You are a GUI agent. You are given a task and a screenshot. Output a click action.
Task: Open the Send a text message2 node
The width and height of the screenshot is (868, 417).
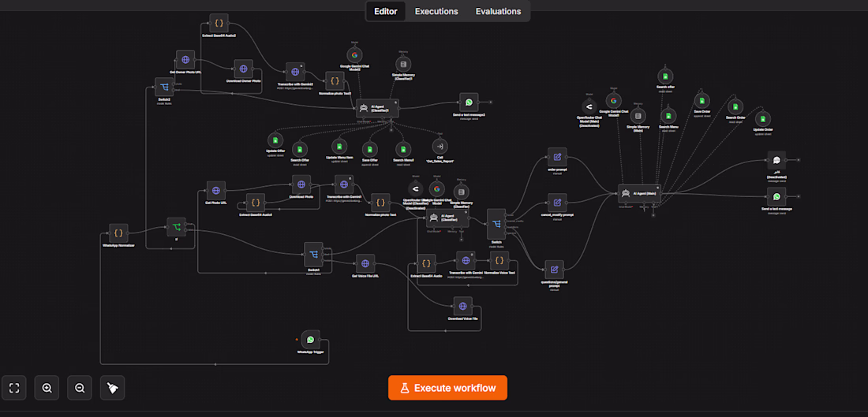click(x=469, y=102)
